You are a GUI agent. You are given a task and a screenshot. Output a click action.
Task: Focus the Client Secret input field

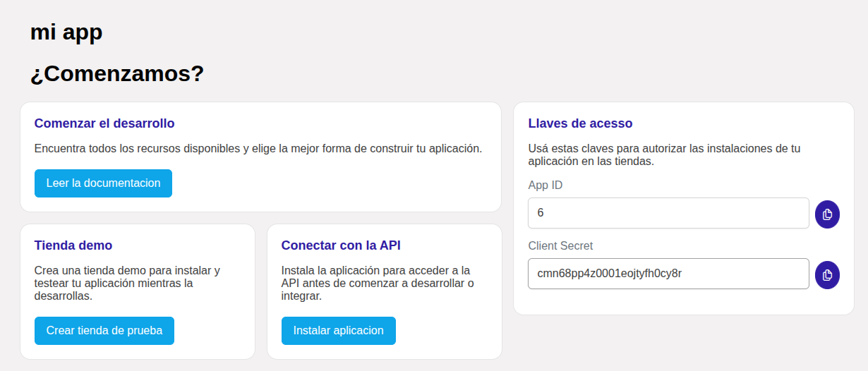pos(668,274)
